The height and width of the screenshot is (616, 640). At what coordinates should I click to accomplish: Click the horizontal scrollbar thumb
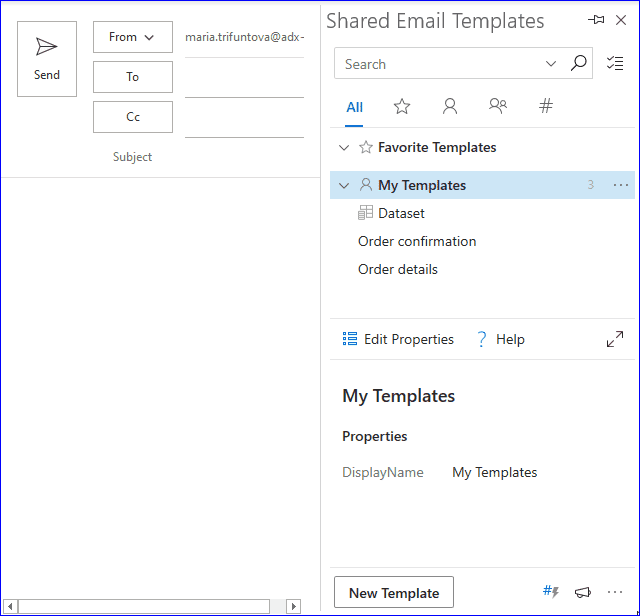coord(144,606)
